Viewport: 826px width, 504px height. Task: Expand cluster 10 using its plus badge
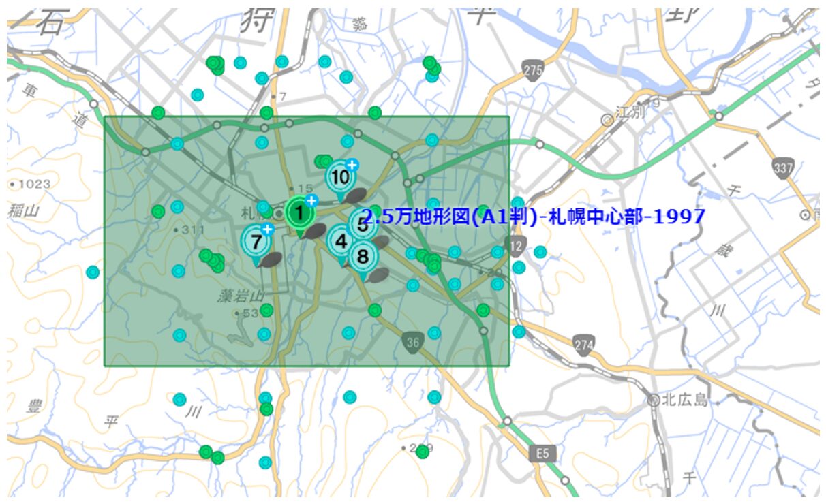click(352, 165)
